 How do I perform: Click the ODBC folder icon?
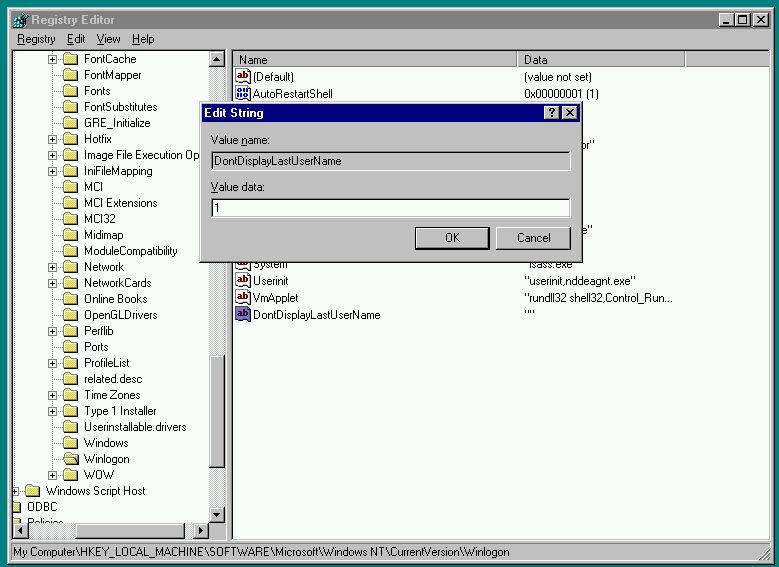point(17,507)
